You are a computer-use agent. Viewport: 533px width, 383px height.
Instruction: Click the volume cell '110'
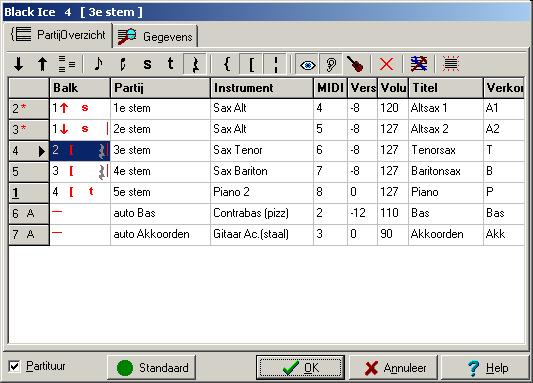393,213
